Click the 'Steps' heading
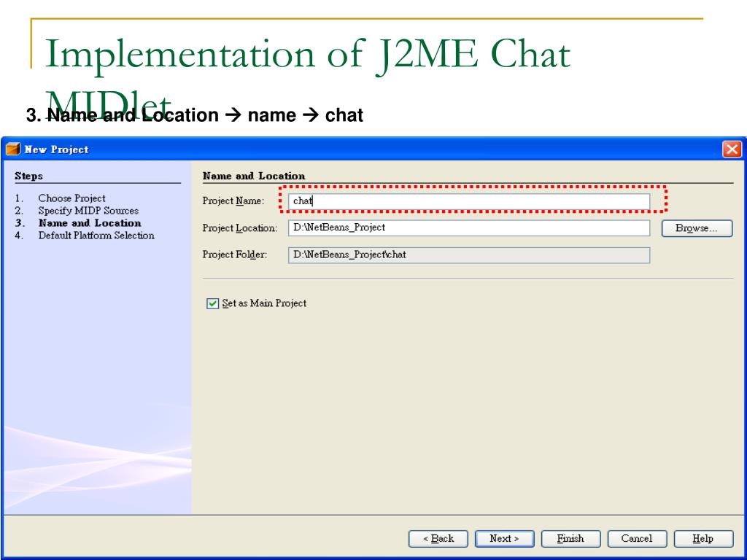 [x=28, y=176]
